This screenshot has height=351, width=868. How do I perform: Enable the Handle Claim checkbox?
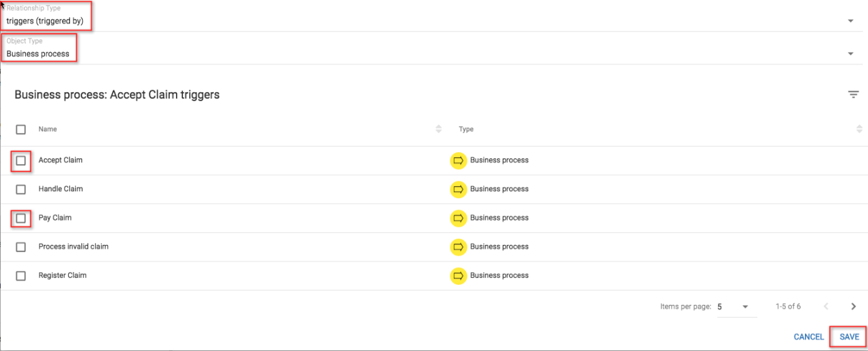21,189
